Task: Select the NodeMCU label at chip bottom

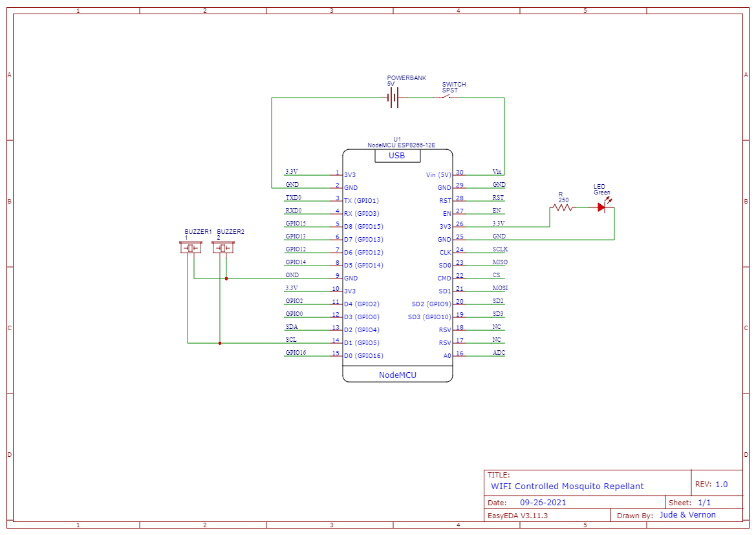Action: click(x=397, y=375)
